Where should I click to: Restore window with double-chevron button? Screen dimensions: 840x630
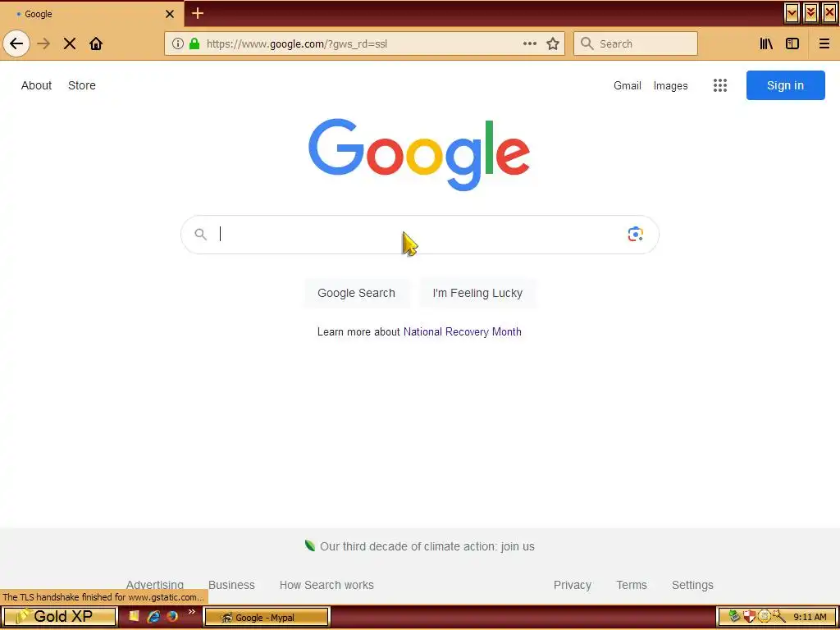coord(810,13)
